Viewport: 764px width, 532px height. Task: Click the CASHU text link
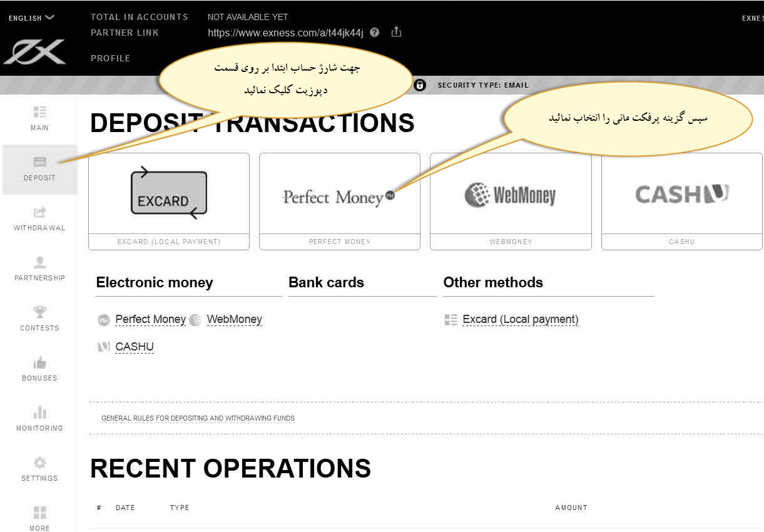pos(135,347)
